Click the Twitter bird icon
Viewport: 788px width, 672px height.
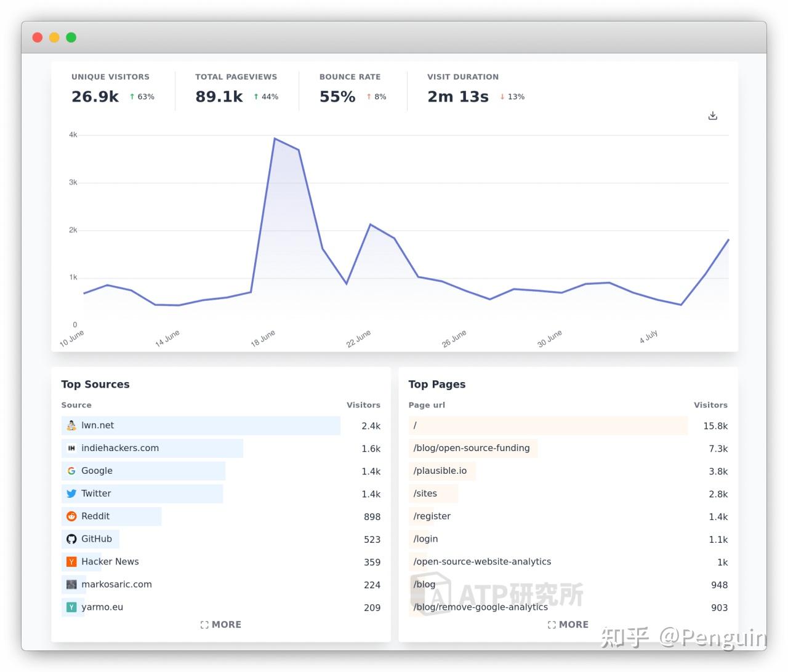coord(71,494)
